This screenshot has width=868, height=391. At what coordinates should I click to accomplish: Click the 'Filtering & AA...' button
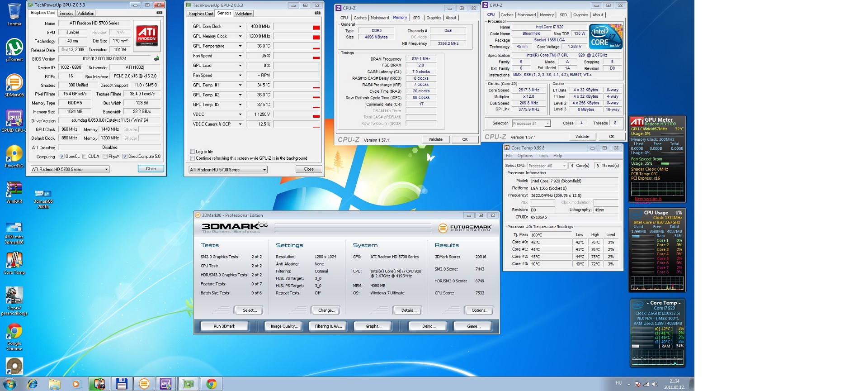pyautogui.click(x=328, y=326)
